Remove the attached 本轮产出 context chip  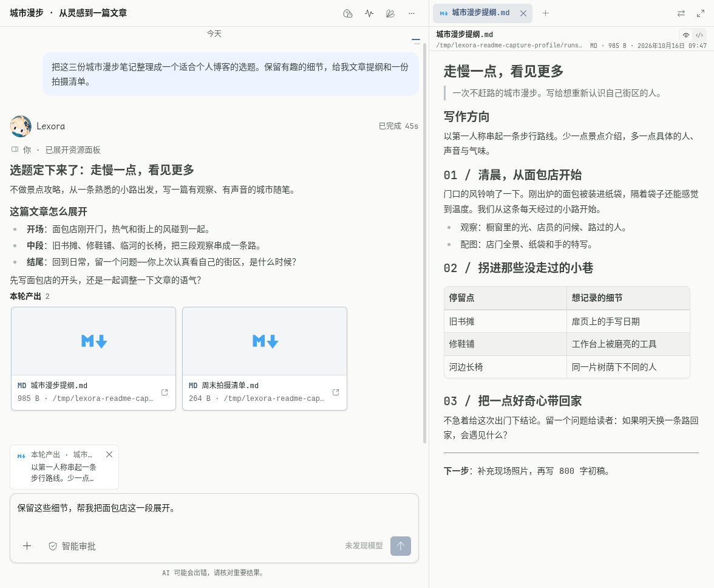pyautogui.click(x=109, y=454)
